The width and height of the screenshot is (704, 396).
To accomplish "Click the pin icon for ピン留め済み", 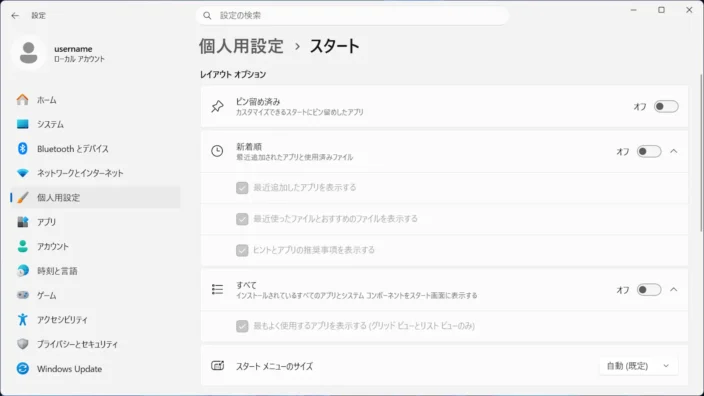I will 217,106.
